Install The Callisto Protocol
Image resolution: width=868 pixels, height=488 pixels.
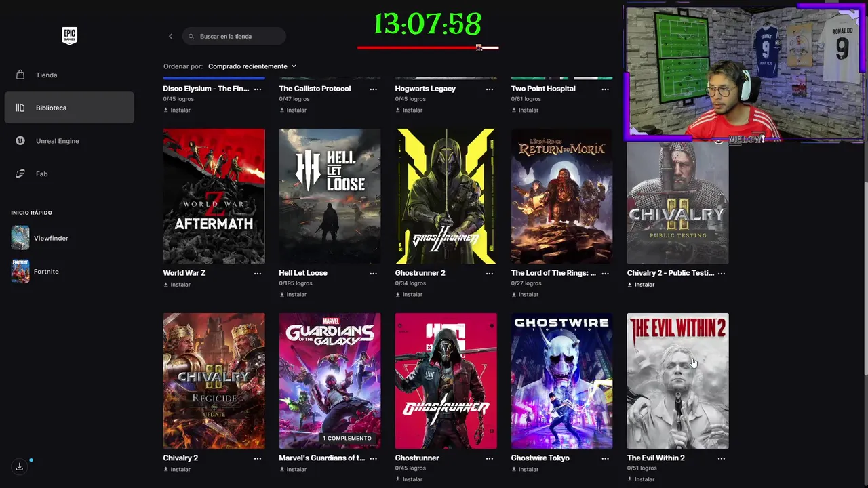(x=293, y=110)
